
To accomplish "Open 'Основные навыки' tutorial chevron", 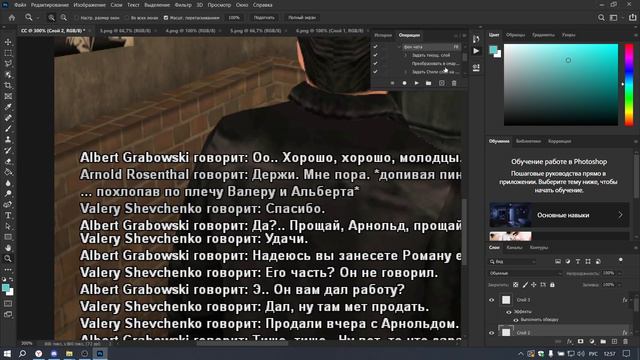I will [x=620, y=215].
